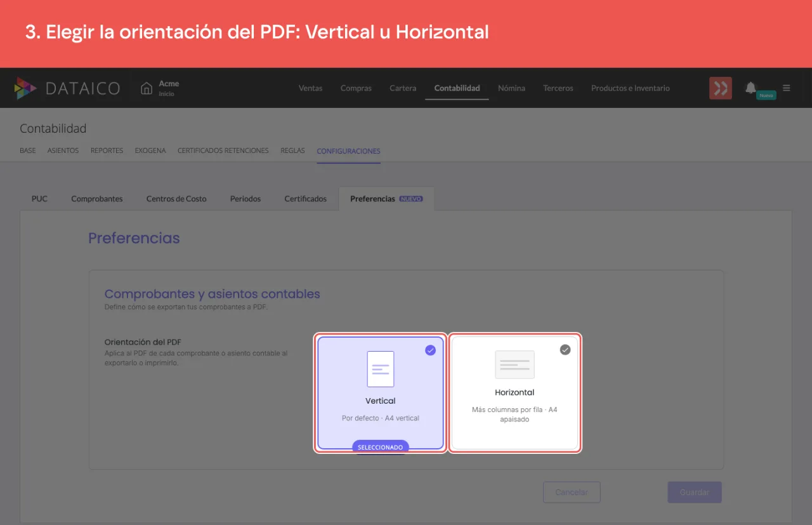Screen dimensions: 812x525
Task: Click 'Comprobantes y asientos contables' heading
Action: pos(212,294)
